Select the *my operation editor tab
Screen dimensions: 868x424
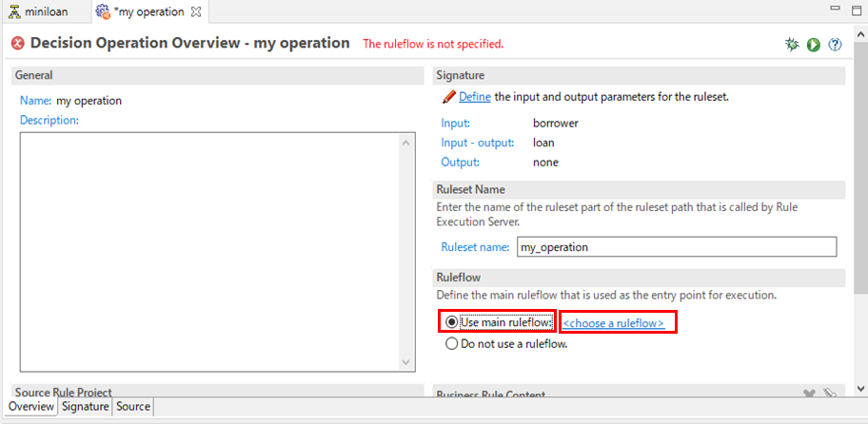[x=148, y=11]
